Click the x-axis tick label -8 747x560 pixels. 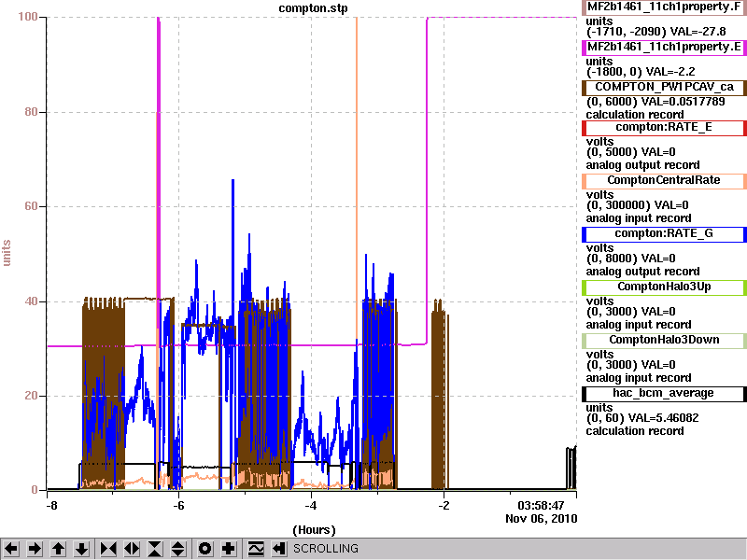click(51, 505)
